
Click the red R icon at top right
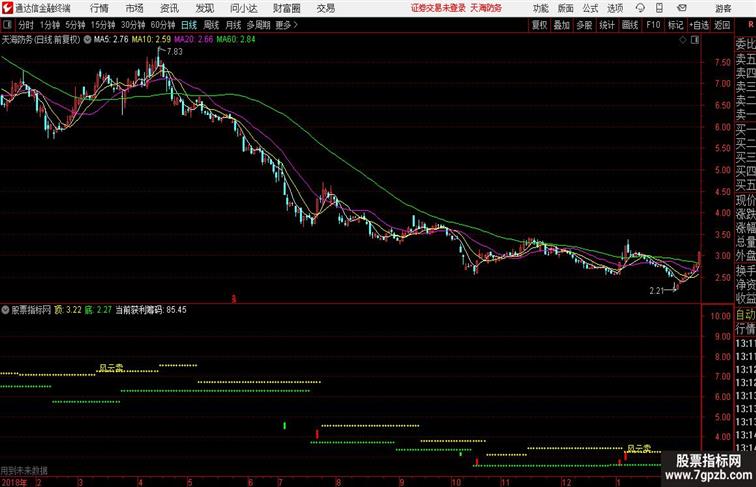point(751,24)
